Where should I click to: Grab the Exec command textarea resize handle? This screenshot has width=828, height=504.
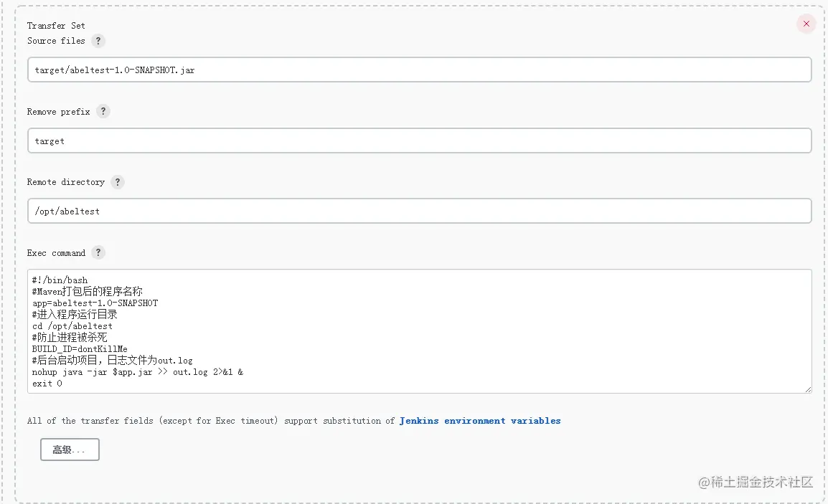point(808,389)
